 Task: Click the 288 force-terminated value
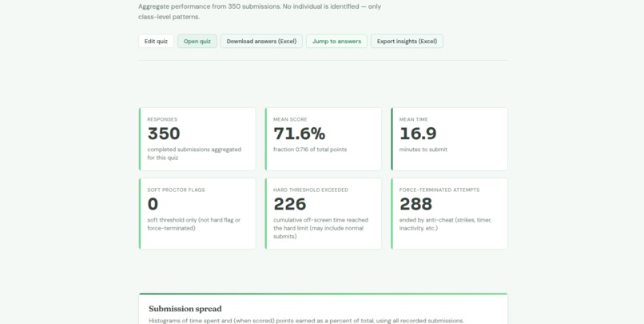[x=416, y=204]
